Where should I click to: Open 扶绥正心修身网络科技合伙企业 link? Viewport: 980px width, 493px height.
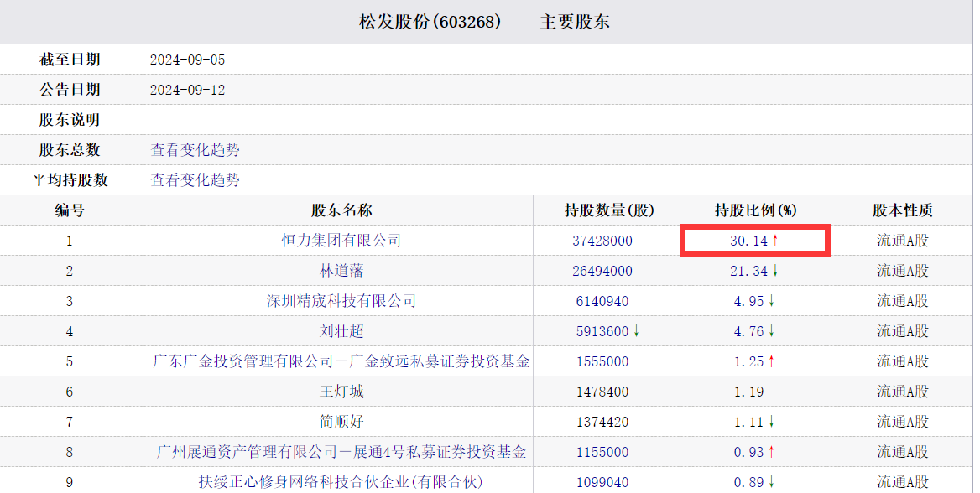[x=341, y=482]
